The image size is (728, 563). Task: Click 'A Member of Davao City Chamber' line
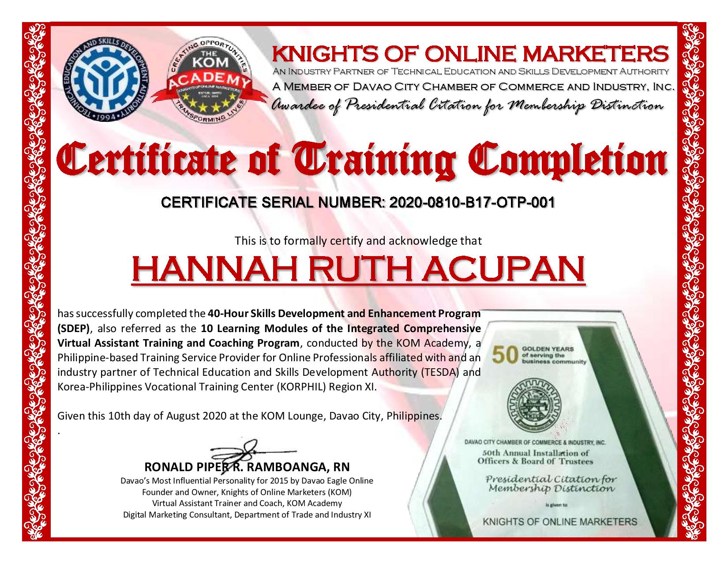coord(473,87)
